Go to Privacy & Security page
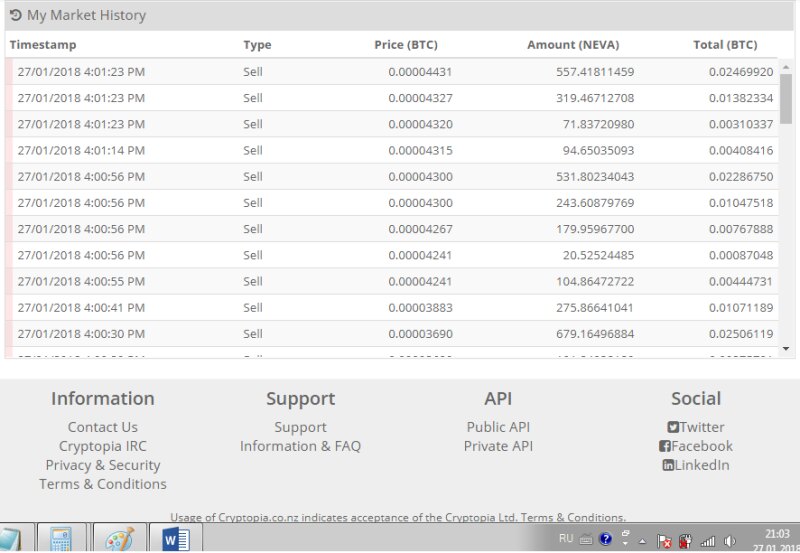The height and width of the screenshot is (553, 800). point(103,465)
